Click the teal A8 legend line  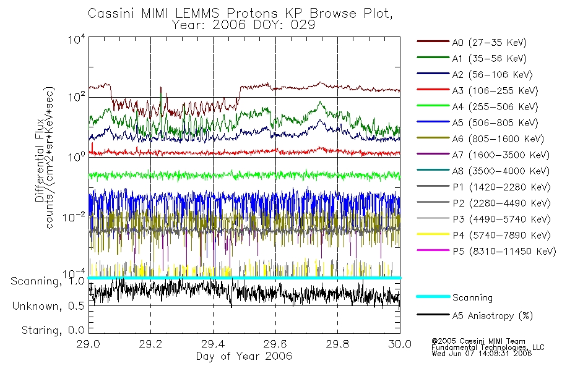[x=433, y=170]
